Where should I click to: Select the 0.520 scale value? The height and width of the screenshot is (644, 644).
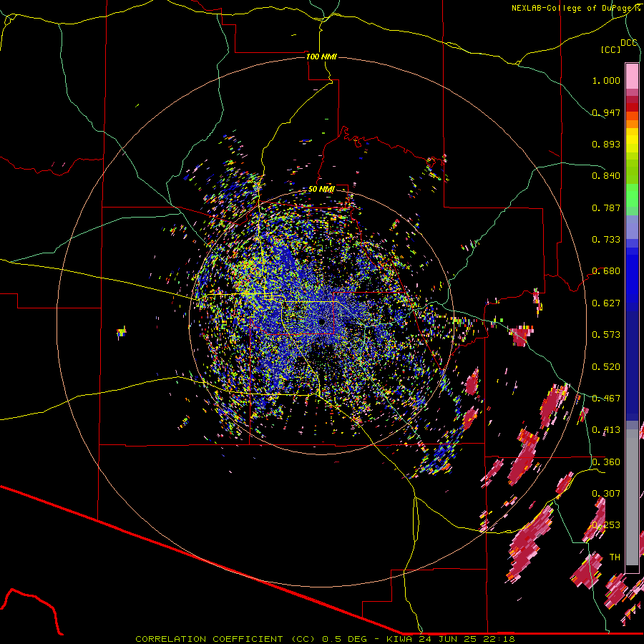[x=606, y=367]
